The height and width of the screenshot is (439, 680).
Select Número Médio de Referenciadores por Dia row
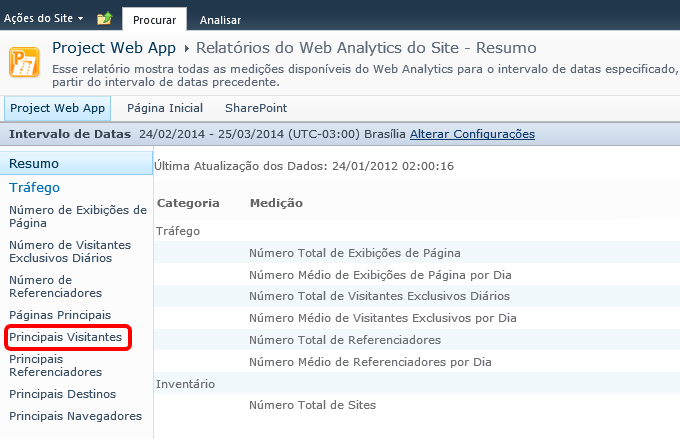tap(417, 361)
